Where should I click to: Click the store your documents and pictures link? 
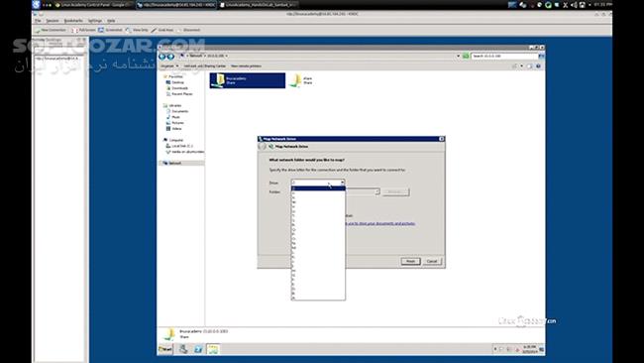379,223
